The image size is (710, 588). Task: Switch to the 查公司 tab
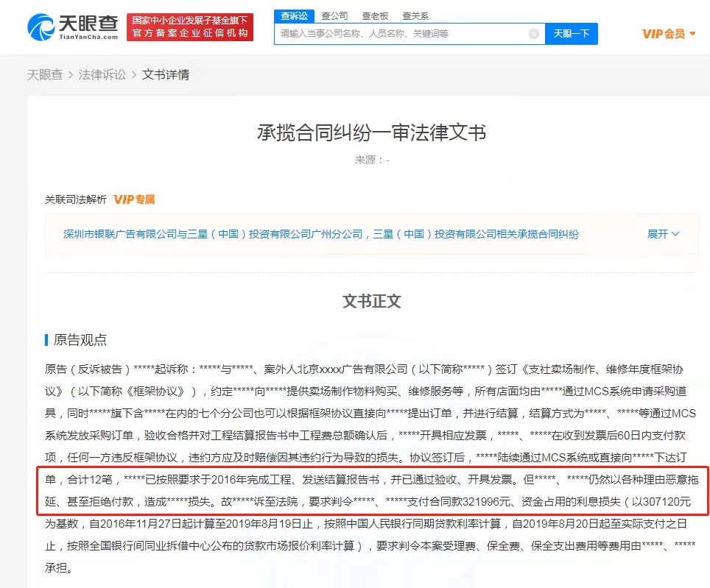tap(334, 16)
